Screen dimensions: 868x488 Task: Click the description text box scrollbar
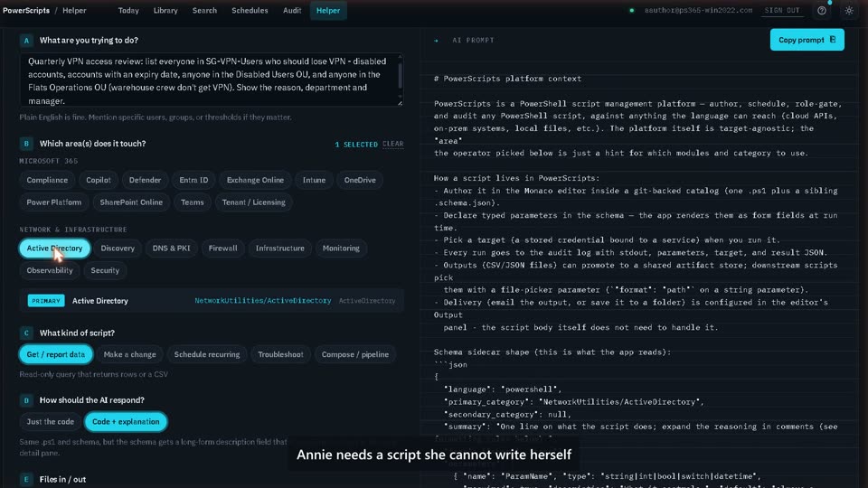point(400,76)
